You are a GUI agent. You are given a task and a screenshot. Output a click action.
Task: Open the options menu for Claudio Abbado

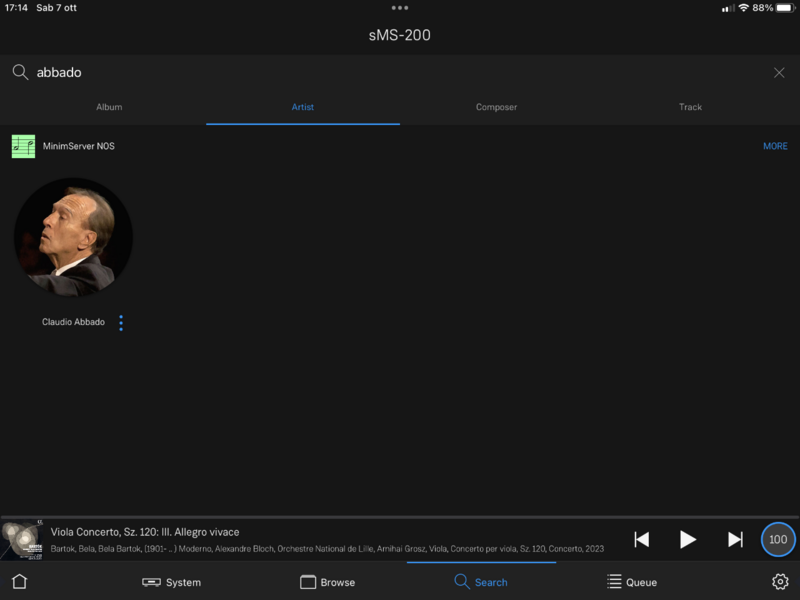pos(121,322)
